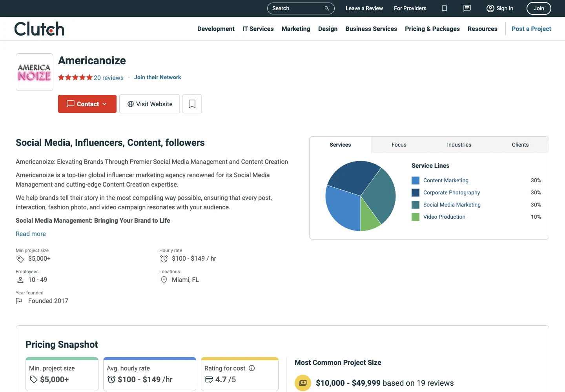The height and width of the screenshot is (392, 565).
Task: Open saved bookmarks icon in top bar
Action: (x=444, y=8)
